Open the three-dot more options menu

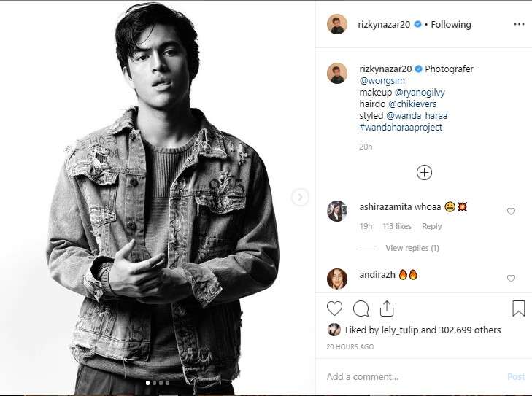(x=519, y=24)
